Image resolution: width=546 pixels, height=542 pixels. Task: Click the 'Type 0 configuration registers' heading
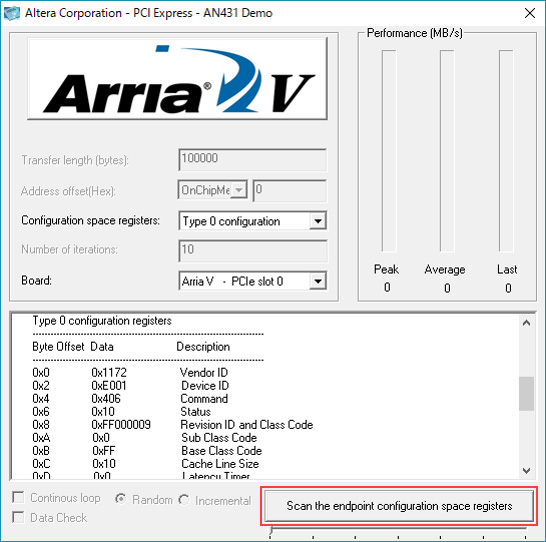pos(102,321)
